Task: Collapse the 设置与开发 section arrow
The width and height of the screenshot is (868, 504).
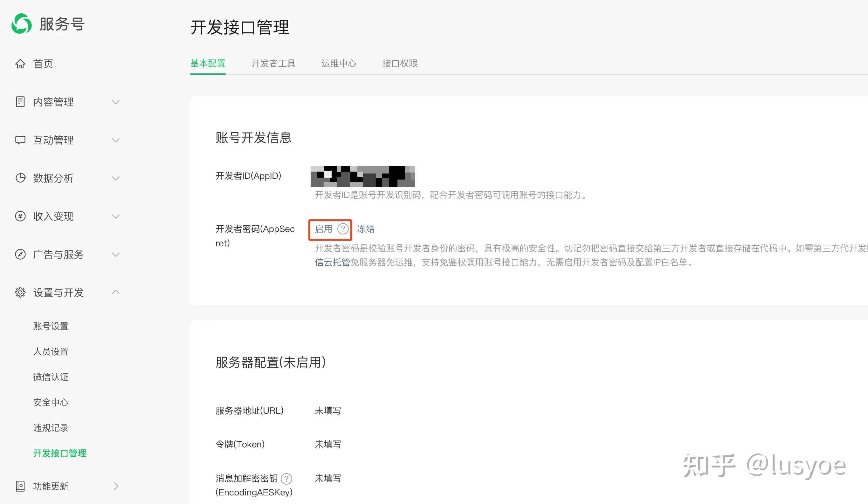Action: 116,292
